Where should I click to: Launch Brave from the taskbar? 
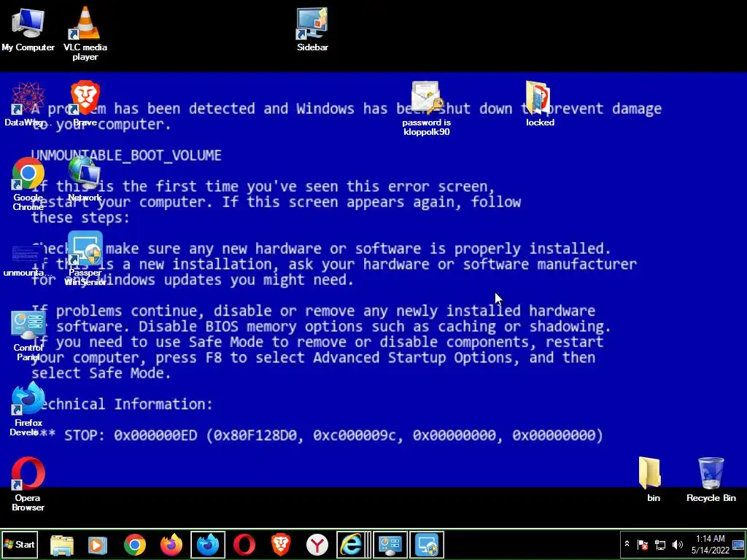pos(281,545)
